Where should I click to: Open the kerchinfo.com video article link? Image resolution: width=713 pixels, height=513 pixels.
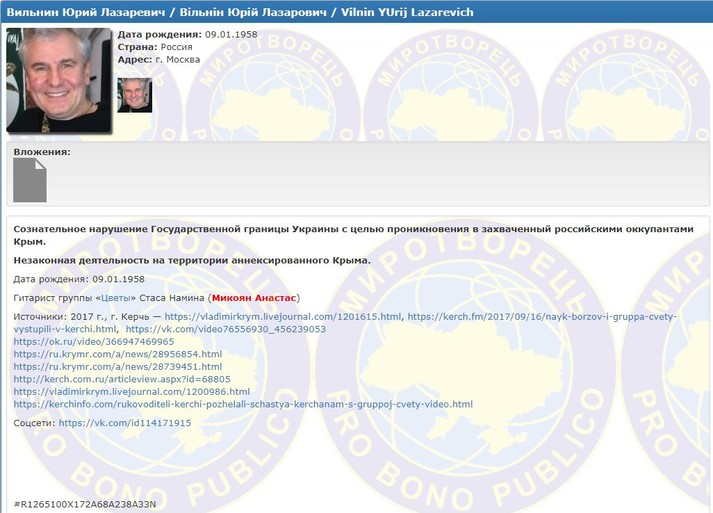click(x=242, y=404)
